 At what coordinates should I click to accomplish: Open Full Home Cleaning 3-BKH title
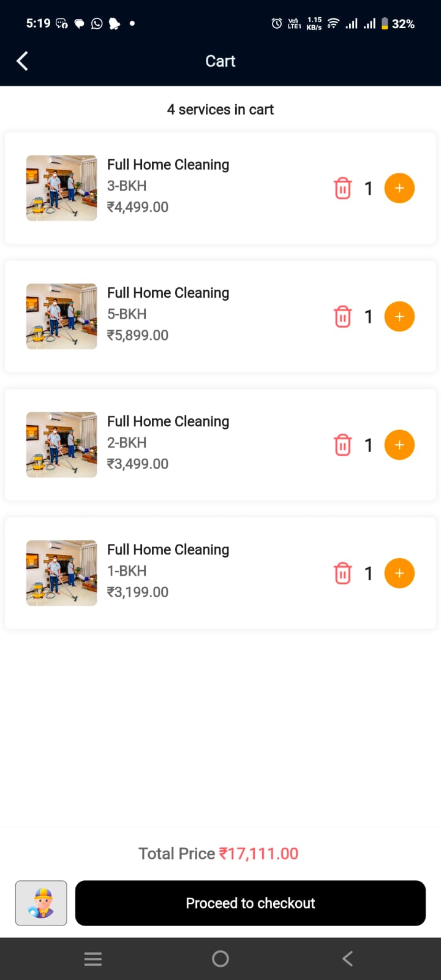(x=168, y=165)
